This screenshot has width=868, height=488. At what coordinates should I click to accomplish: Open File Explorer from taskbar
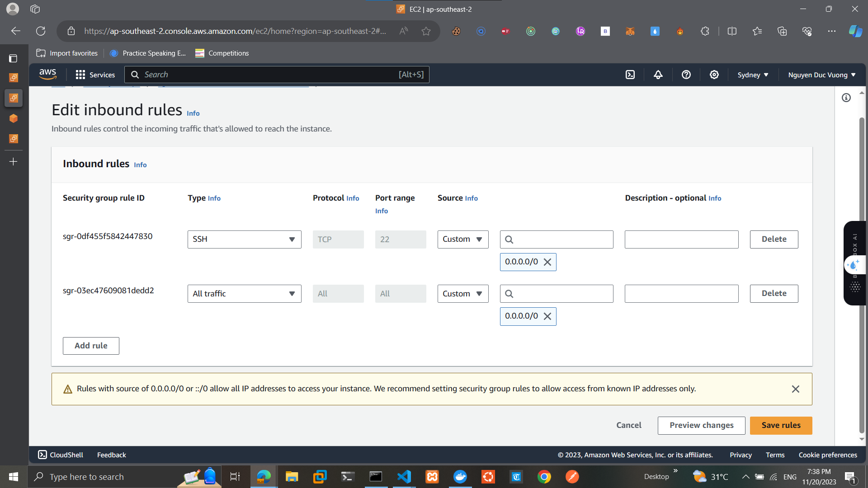[x=292, y=477]
